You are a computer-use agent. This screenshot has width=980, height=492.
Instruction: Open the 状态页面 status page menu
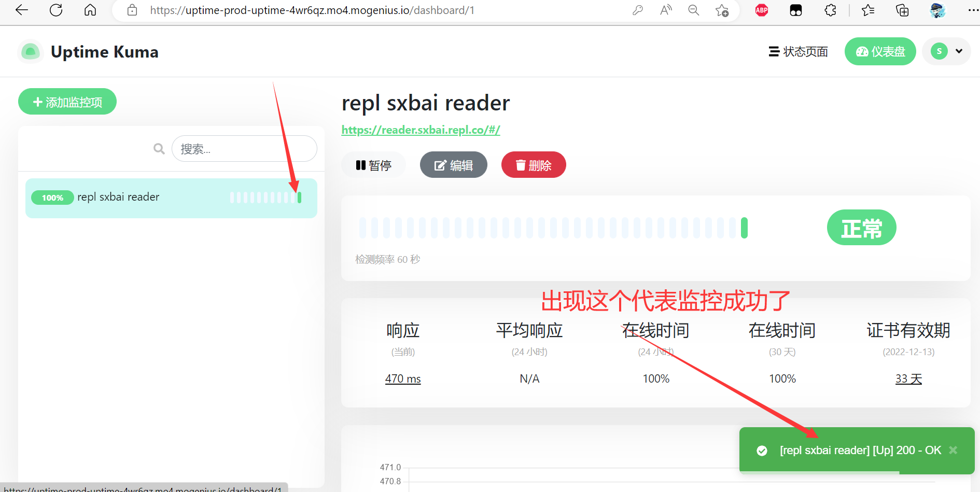(798, 51)
